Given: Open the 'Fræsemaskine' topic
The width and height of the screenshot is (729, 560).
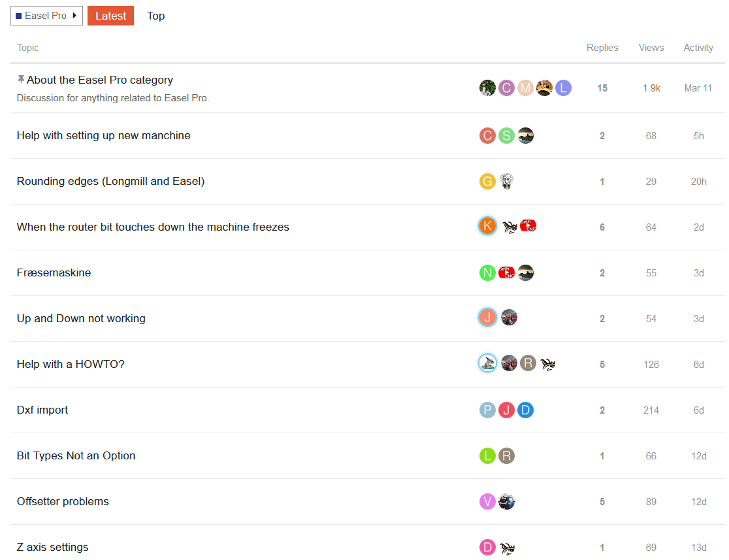Looking at the screenshot, I should 54,272.
